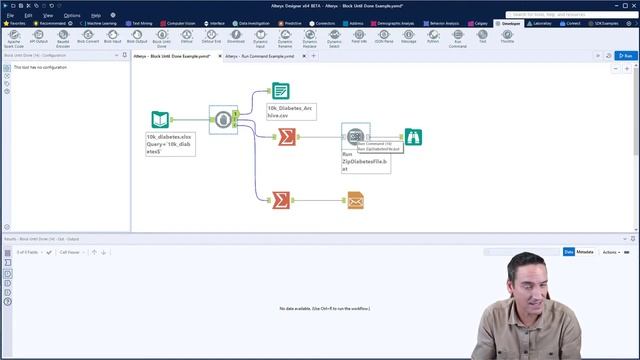Select the Apache Spark Code tool
Viewport: 640px width, 360px height.
click(14, 39)
